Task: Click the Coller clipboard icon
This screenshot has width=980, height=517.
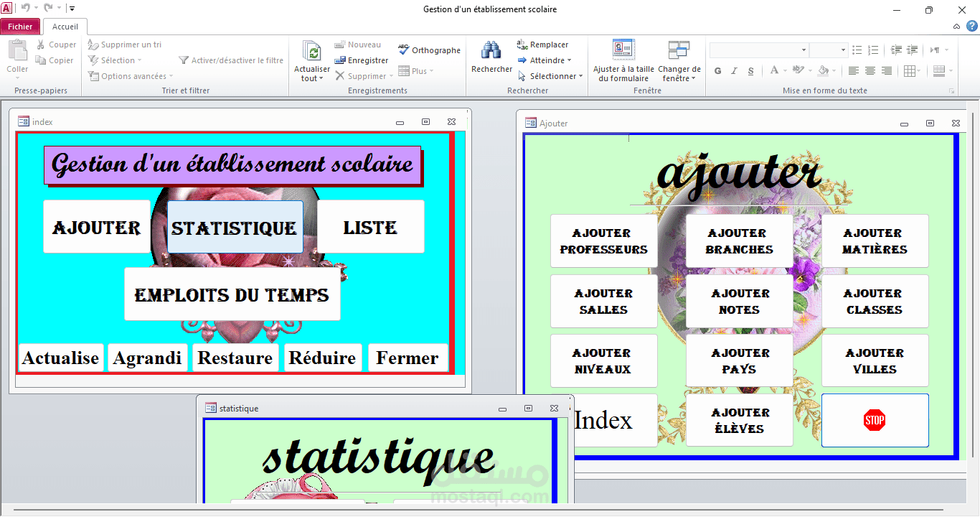Action: coord(17,51)
